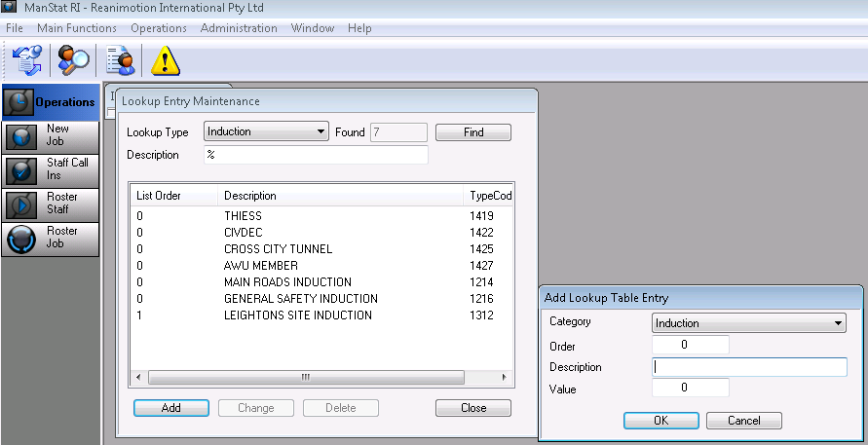Open Staff Call Ins from sidebar
The width and height of the screenshot is (868, 445).
pos(51,169)
